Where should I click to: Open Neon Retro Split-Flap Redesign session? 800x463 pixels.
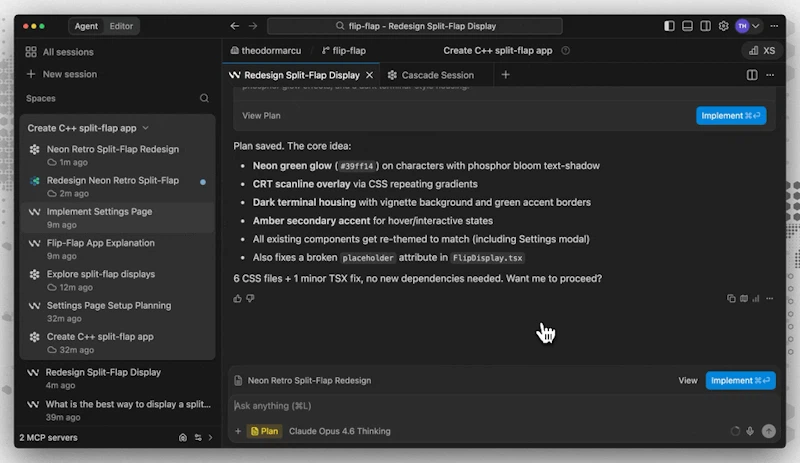[x=117, y=155]
